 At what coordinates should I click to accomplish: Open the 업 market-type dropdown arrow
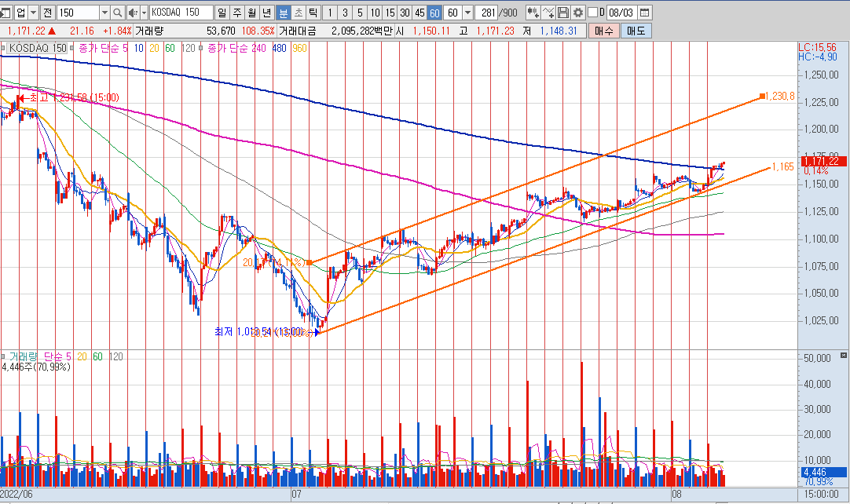pyautogui.click(x=34, y=13)
